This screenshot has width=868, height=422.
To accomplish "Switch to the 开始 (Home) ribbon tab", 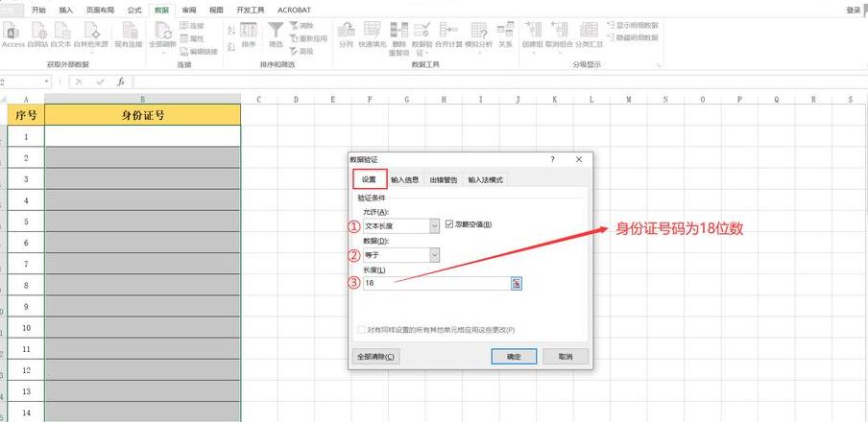I will (38, 10).
